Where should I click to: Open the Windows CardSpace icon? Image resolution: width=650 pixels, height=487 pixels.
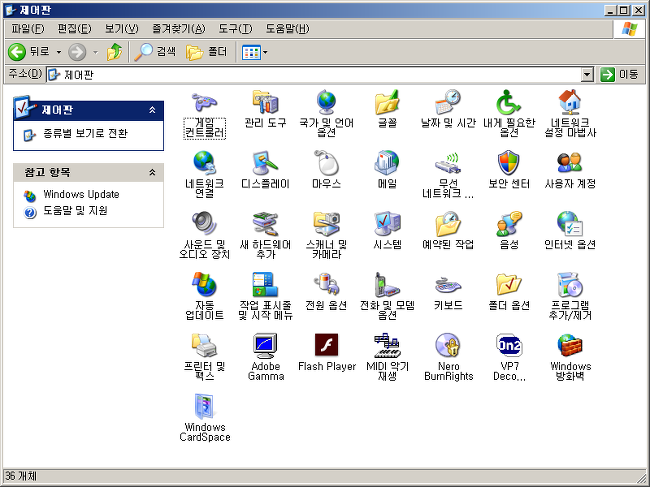click(204, 407)
